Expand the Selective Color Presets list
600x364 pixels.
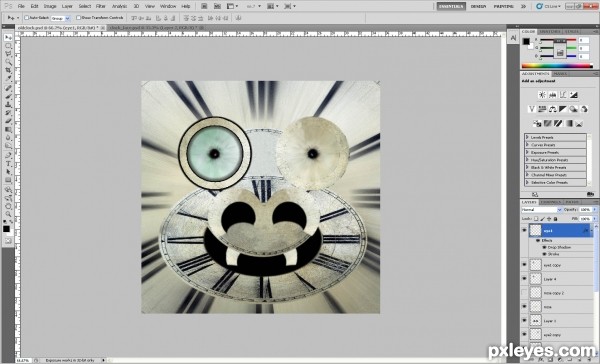coord(527,183)
